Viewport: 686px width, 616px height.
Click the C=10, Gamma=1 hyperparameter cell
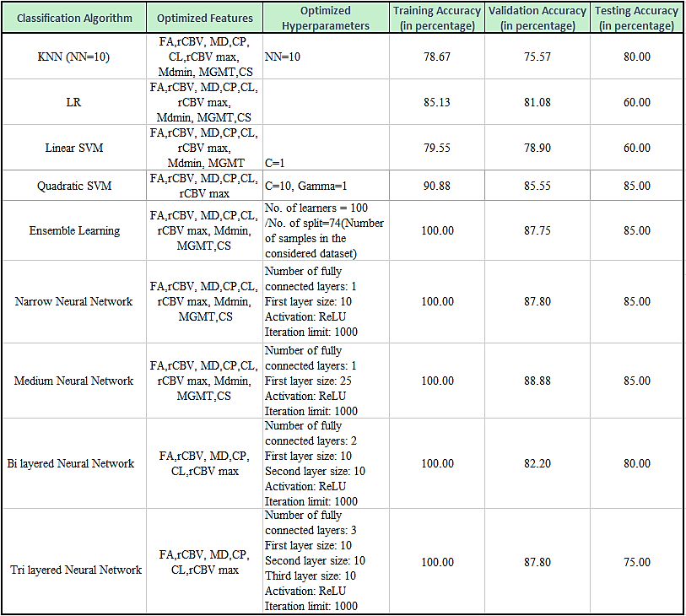[x=305, y=186]
